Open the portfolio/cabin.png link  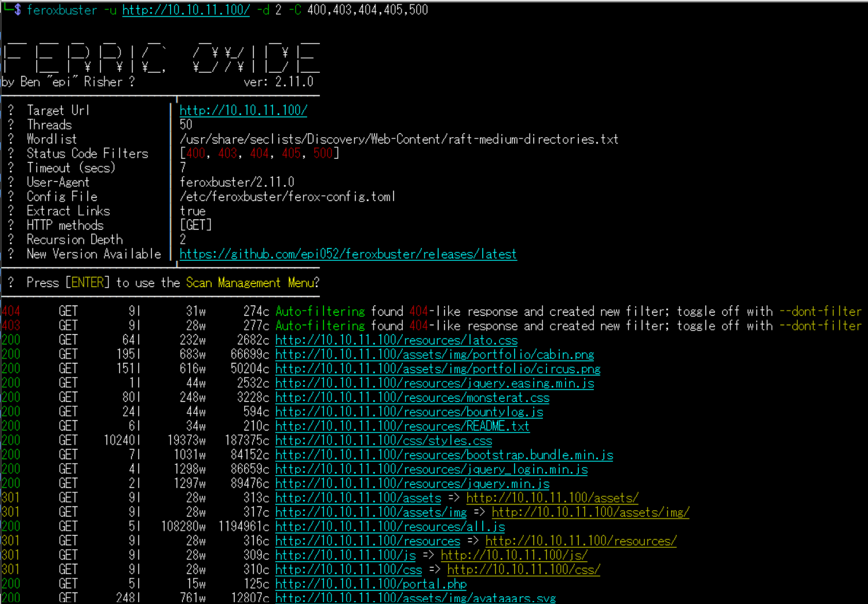click(x=434, y=355)
